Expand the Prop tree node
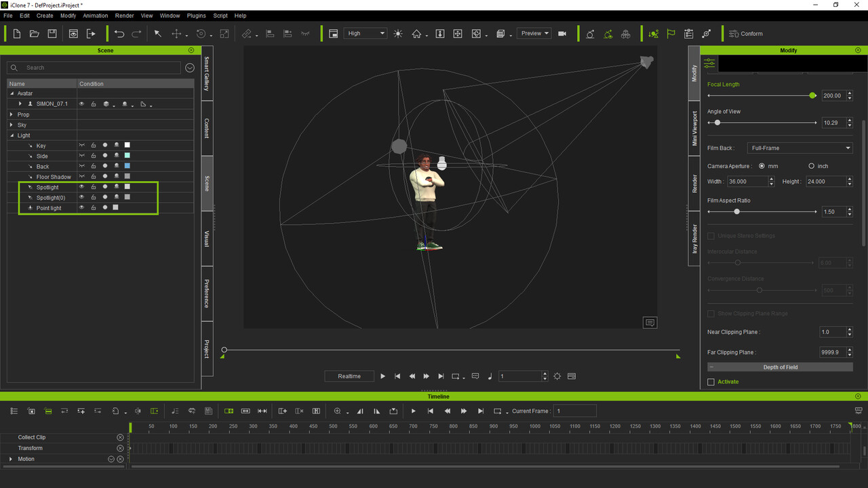 pos(12,115)
